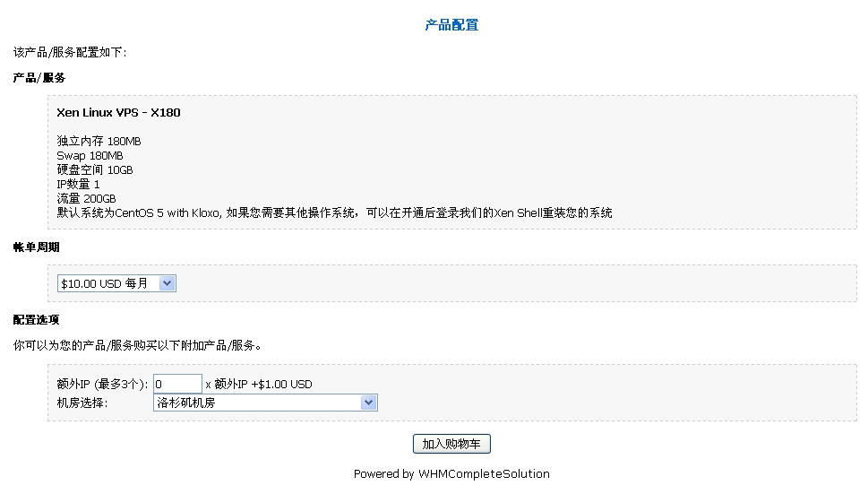868x494 pixels.
Task: Click the 产品配置 page title
Action: point(451,25)
